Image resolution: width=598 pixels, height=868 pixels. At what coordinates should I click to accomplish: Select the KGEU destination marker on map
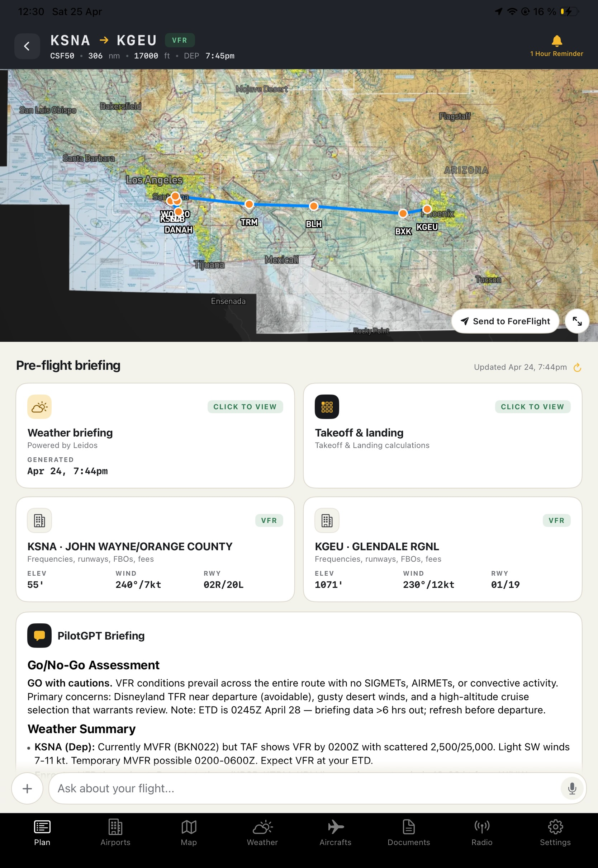click(427, 209)
